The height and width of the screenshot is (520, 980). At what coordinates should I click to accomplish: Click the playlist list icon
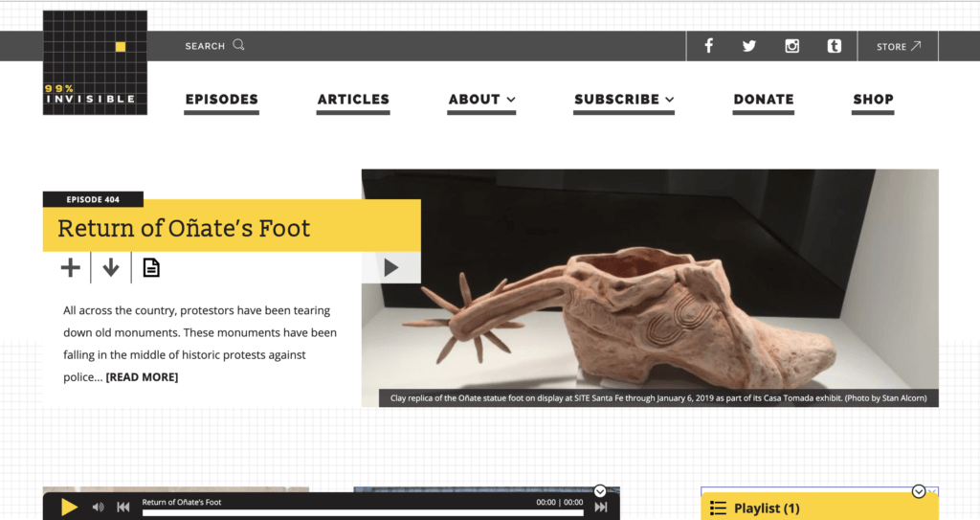718,509
